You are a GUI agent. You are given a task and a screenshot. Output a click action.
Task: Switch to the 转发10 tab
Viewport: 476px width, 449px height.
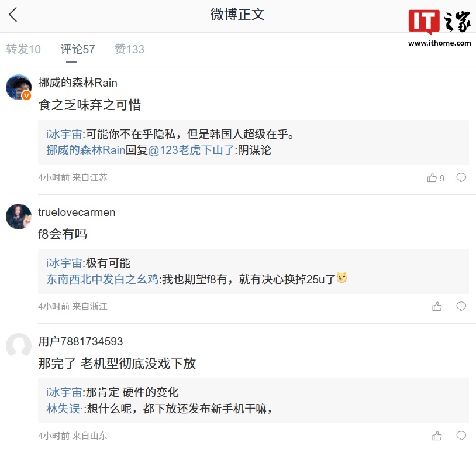pos(23,49)
